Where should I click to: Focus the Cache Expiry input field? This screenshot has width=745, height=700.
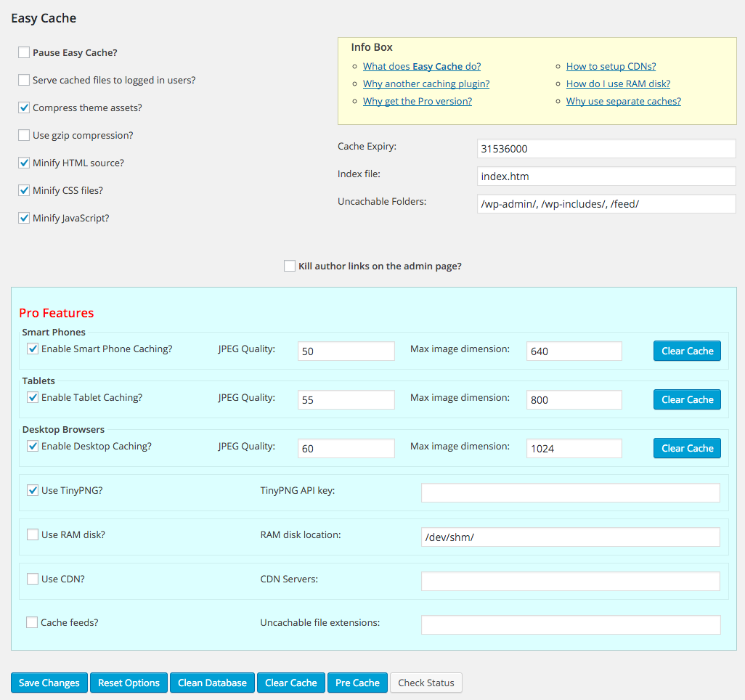point(606,149)
